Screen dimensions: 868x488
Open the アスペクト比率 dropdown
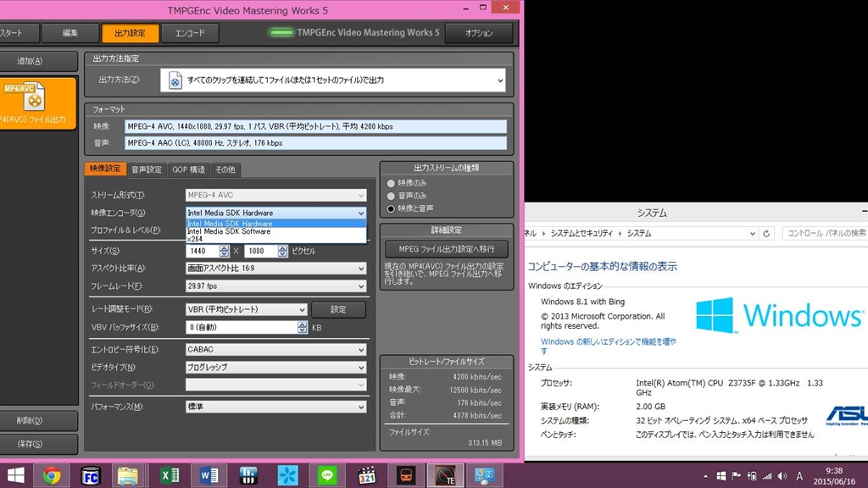pyautogui.click(x=275, y=269)
